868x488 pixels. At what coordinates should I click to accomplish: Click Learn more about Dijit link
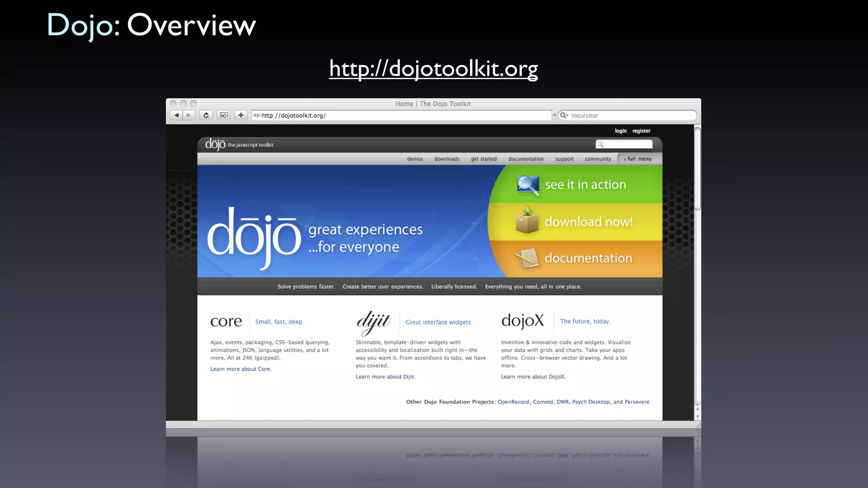385,377
